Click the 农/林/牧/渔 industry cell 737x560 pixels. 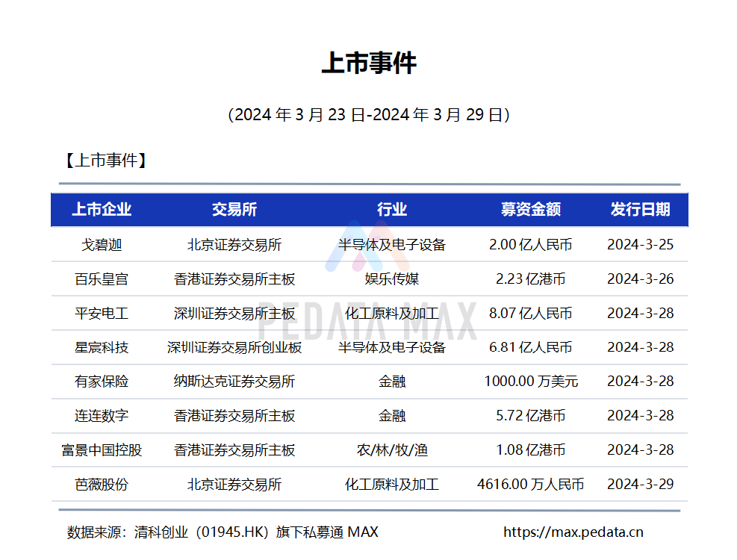[391, 449]
